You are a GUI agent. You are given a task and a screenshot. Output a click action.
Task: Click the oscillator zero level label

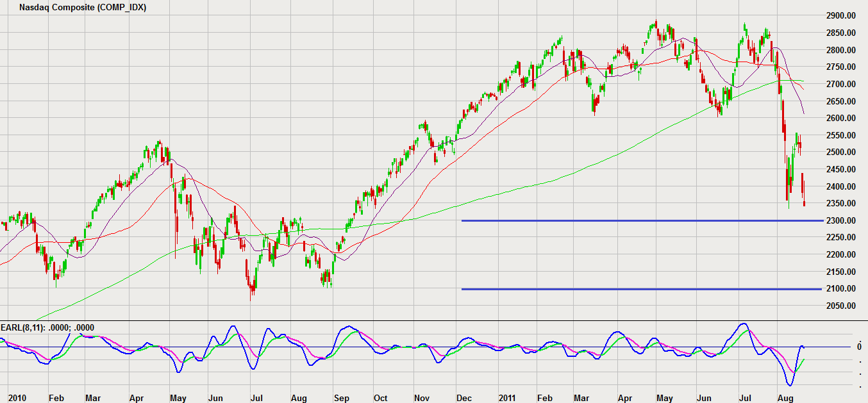click(859, 347)
